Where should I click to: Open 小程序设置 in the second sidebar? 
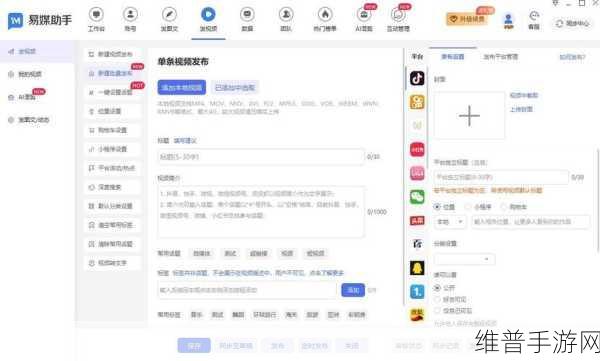click(112, 149)
